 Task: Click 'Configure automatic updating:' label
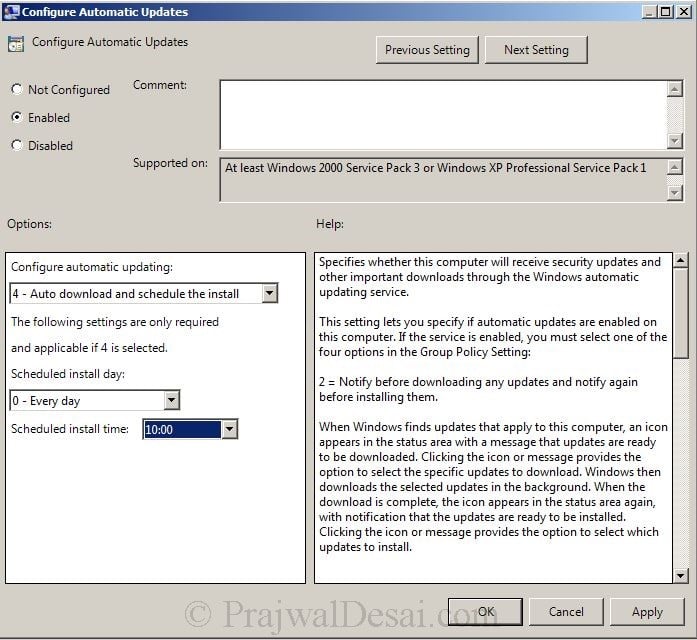point(92,267)
